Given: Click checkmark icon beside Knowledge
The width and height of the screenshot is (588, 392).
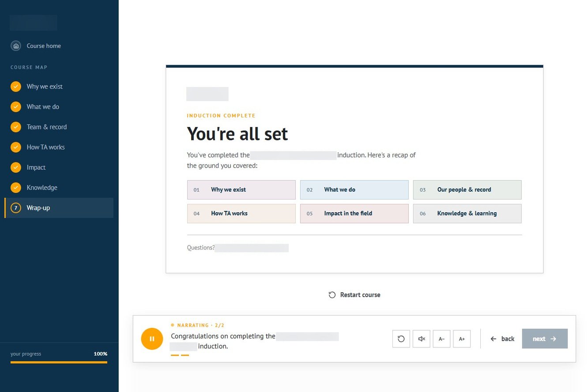Looking at the screenshot, I should click(x=16, y=188).
